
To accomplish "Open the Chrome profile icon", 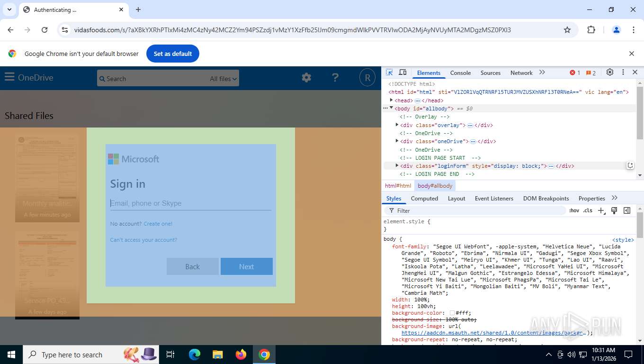I will [x=616, y=30].
